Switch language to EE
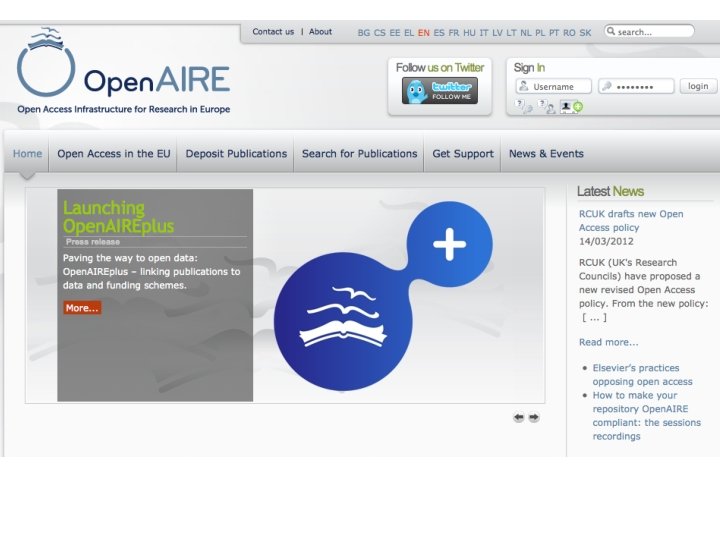This screenshot has width=720, height=540. click(395, 33)
